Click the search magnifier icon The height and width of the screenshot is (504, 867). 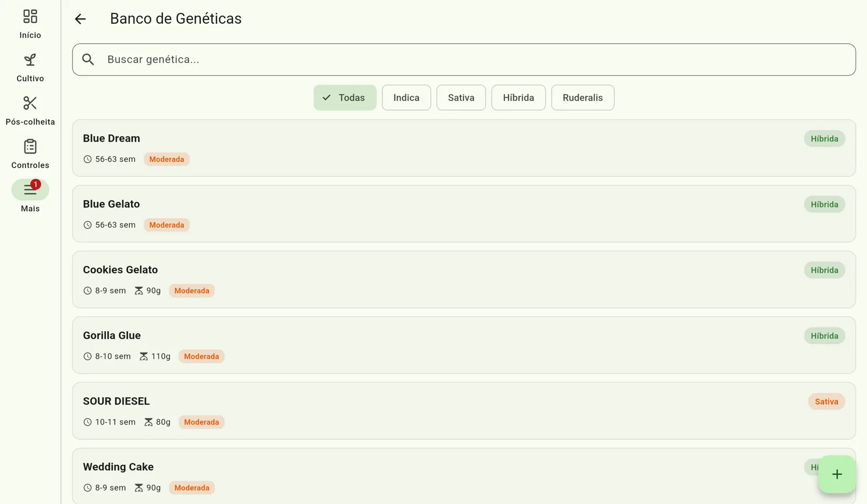tap(88, 60)
